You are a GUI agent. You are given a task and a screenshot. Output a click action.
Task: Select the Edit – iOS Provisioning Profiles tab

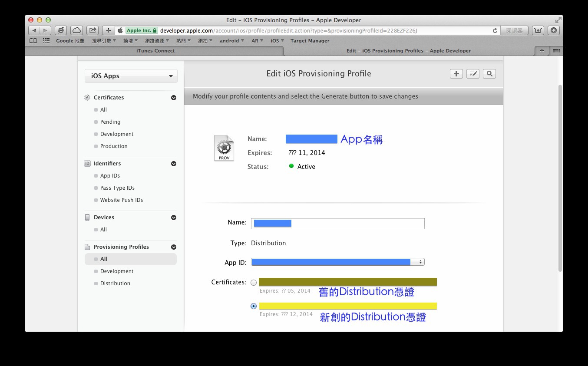[x=408, y=51]
